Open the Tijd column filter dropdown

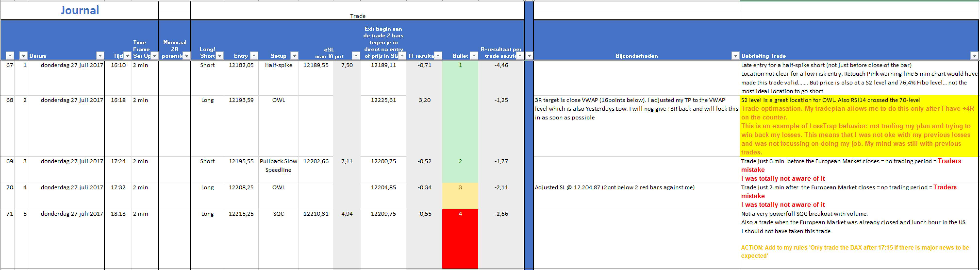(x=127, y=56)
